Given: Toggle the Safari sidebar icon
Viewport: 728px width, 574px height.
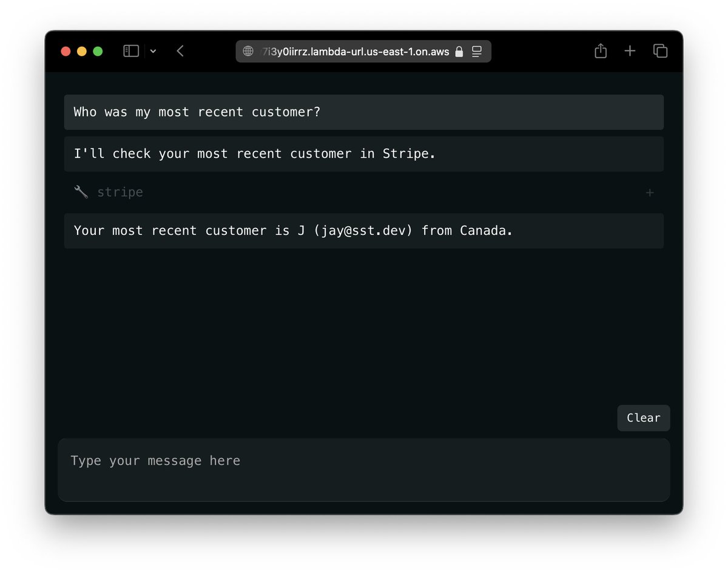Looking at the screenshot, I should (x=131, y=51).
